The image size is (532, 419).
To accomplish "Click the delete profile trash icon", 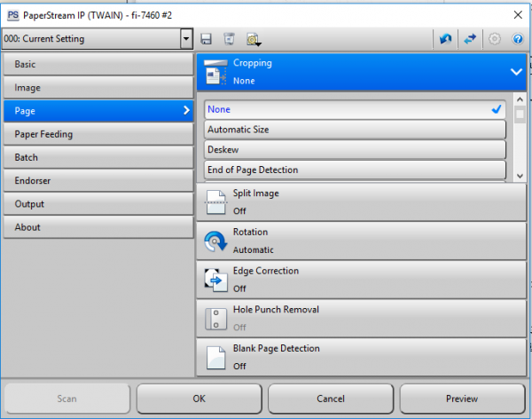I will 229,39.
